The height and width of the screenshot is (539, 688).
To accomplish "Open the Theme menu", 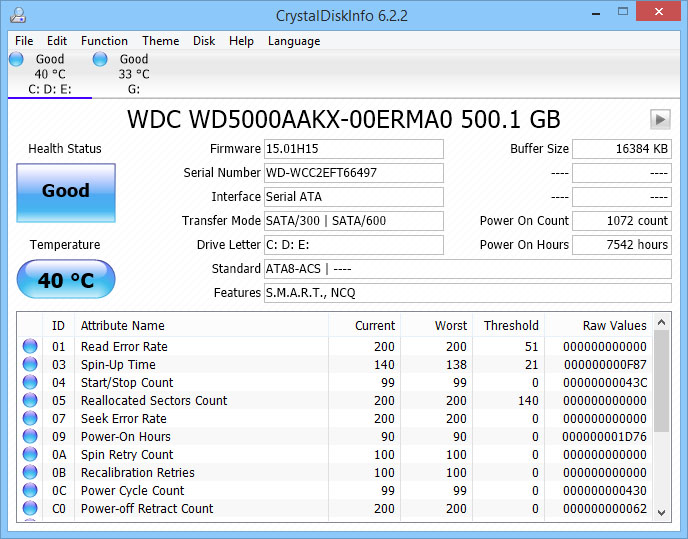I will click(x=160, y=41).
